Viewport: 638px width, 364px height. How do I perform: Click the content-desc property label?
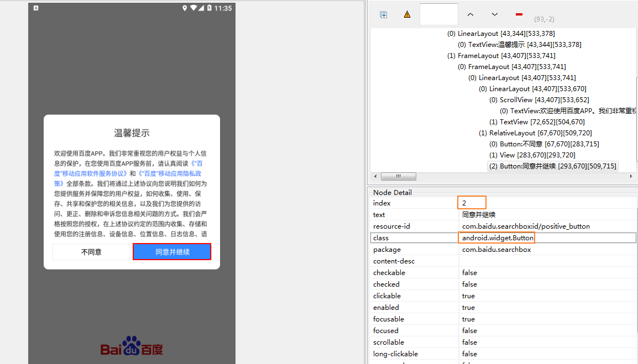click(394, 261)
